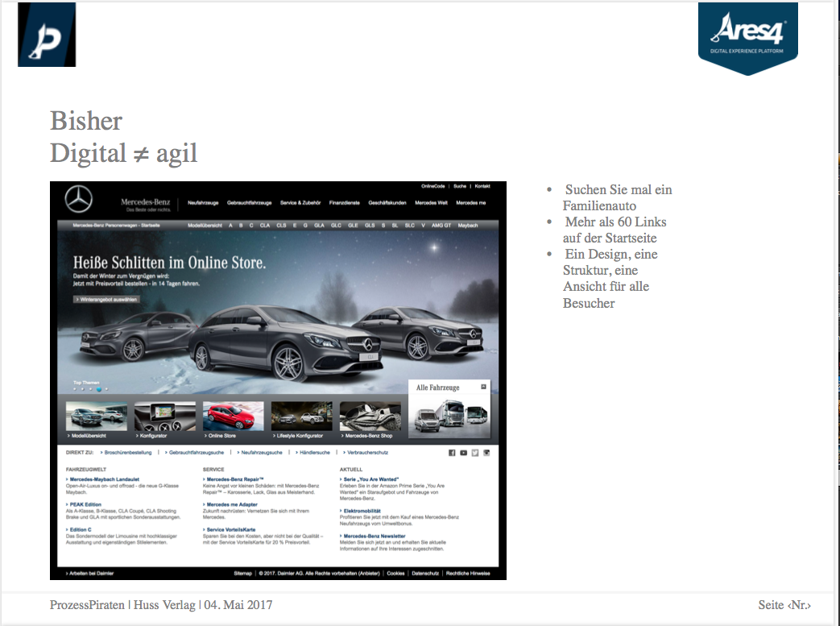Click the Händlersuche link
840x626 pixels.
pos(314,452)
